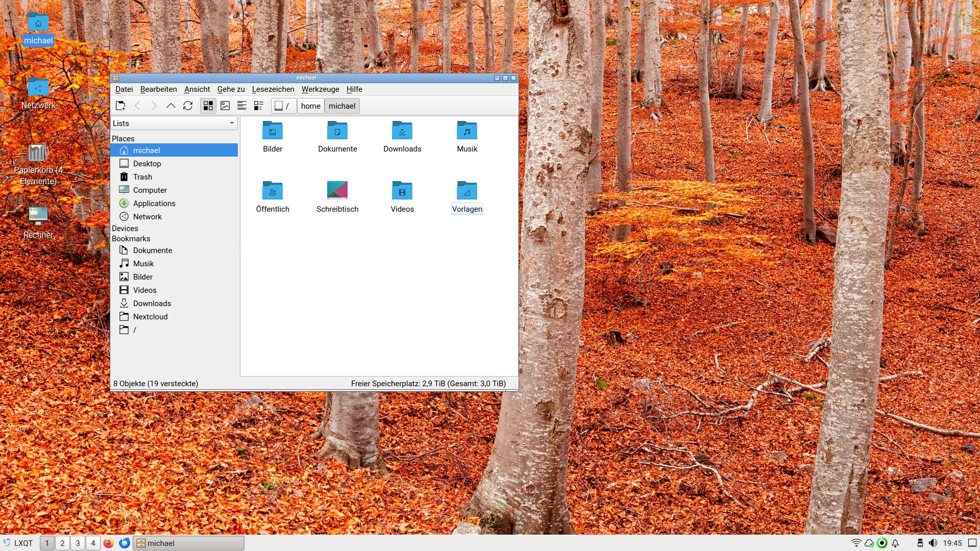This screenshot has height=551, width=980.
Task: Reload the current folder view
Action: click(x=188, y=106)
